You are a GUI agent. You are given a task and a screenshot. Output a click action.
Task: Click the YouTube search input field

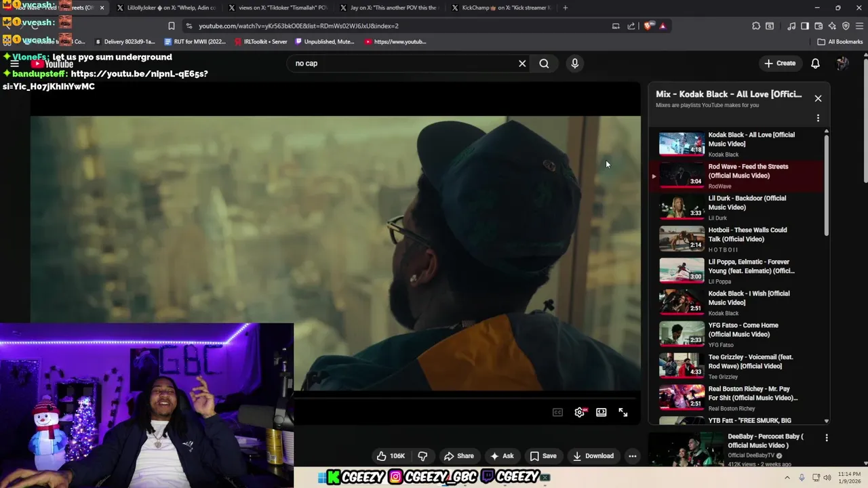[403, 63]
